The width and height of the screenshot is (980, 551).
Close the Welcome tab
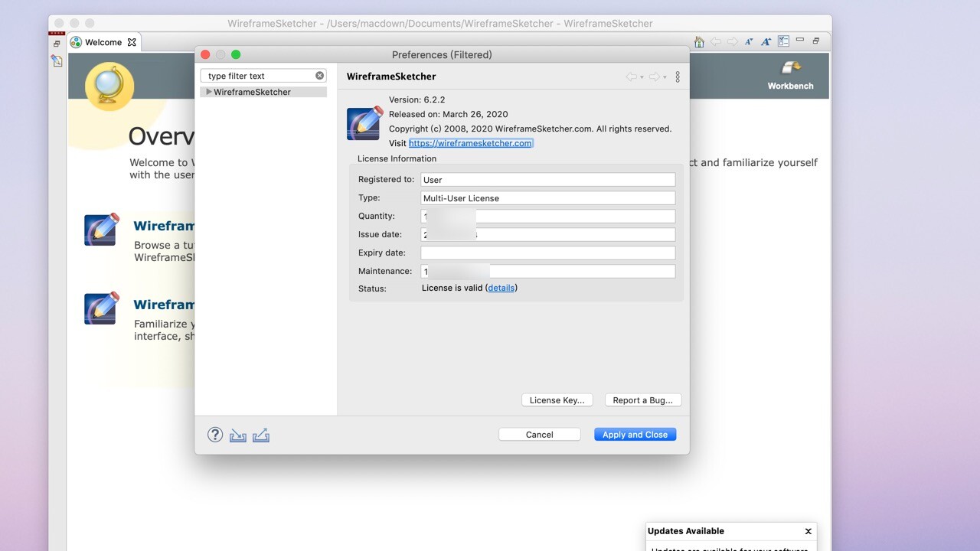click(132, 42)
